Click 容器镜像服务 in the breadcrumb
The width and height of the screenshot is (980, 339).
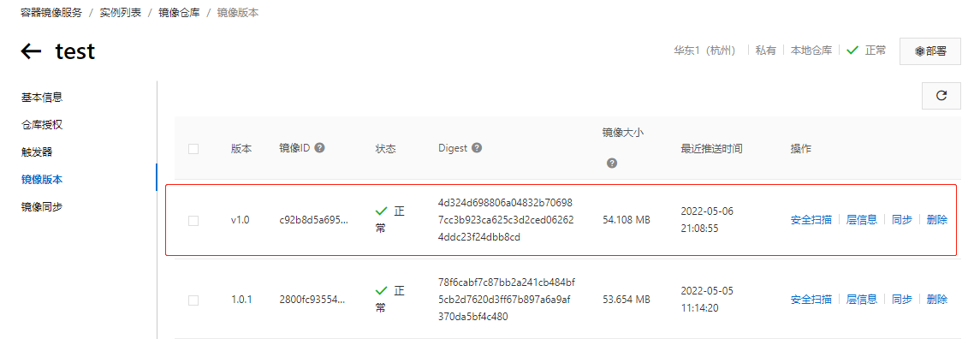(x=52, y=13)
